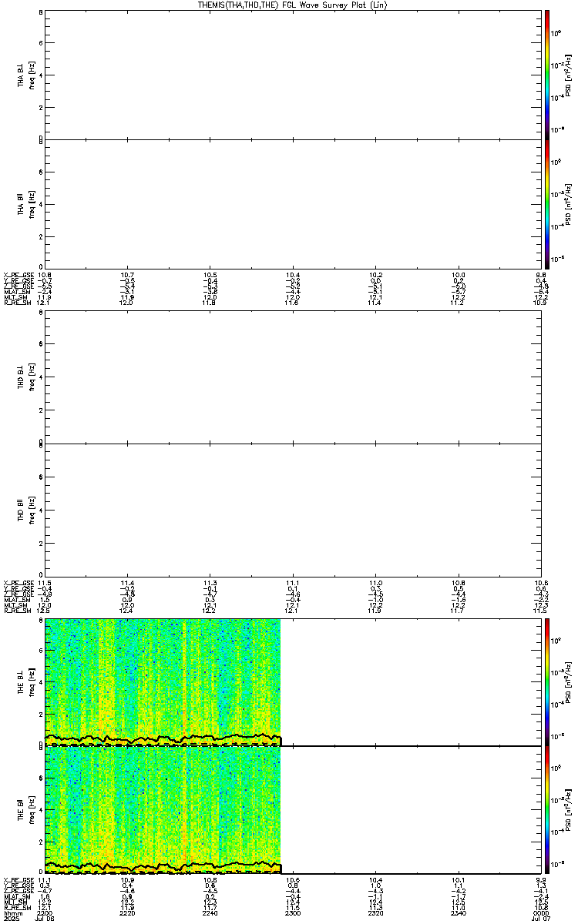Click the PSD [nT²/Hz] label beside THE BL color bar
The image size is (578, 924).
click(x=567, y=681)
